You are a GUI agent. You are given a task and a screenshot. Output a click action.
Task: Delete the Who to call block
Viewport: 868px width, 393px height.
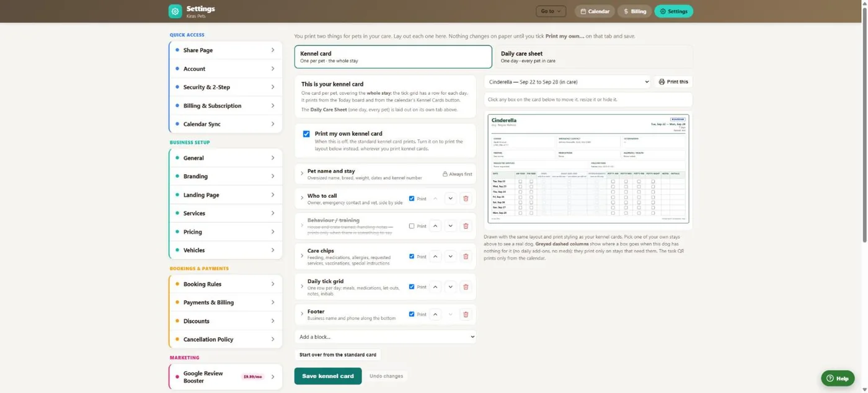pyautogui.click(x=466, y=199)
